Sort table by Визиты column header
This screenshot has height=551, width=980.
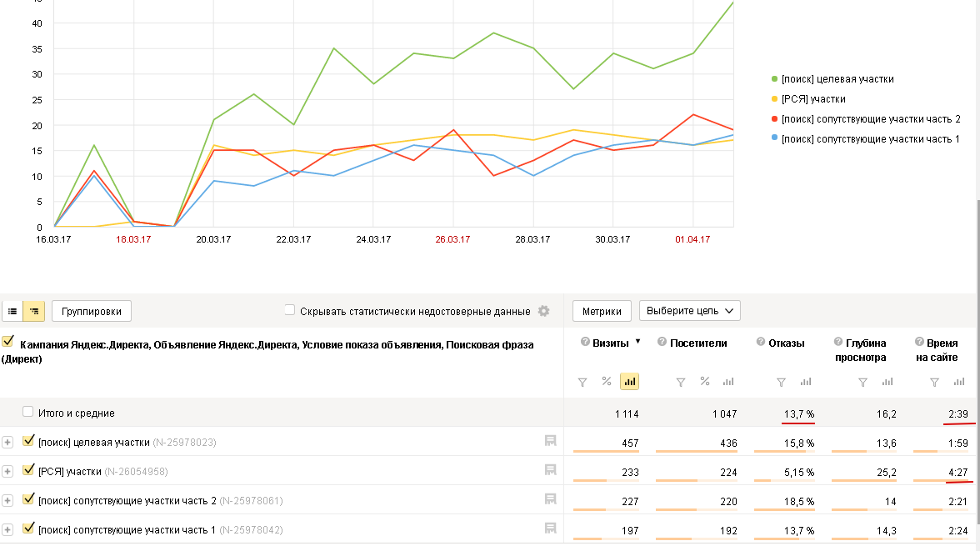[x=610, y=343]
